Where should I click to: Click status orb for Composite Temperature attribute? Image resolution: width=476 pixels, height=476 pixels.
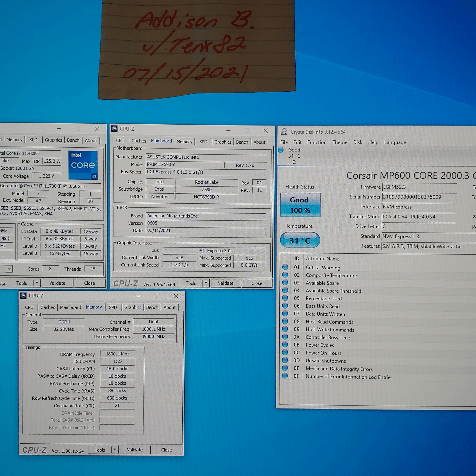(285, 275)
